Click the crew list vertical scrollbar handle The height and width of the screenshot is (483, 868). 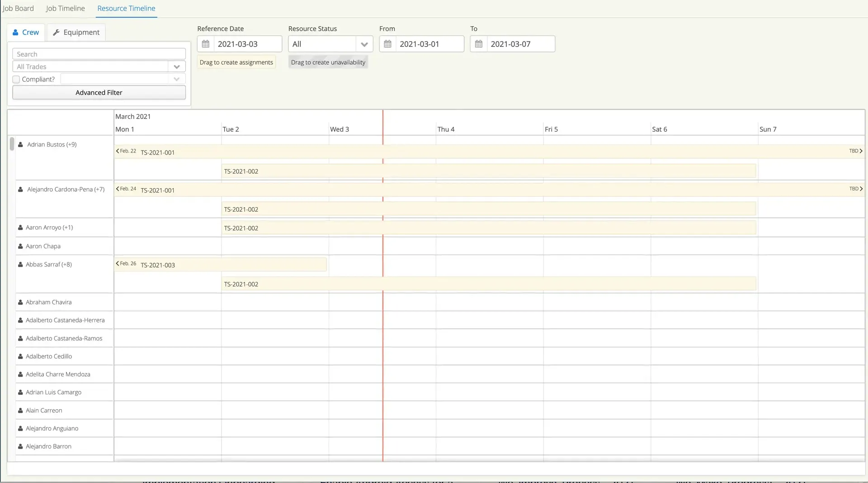(12, 143)
